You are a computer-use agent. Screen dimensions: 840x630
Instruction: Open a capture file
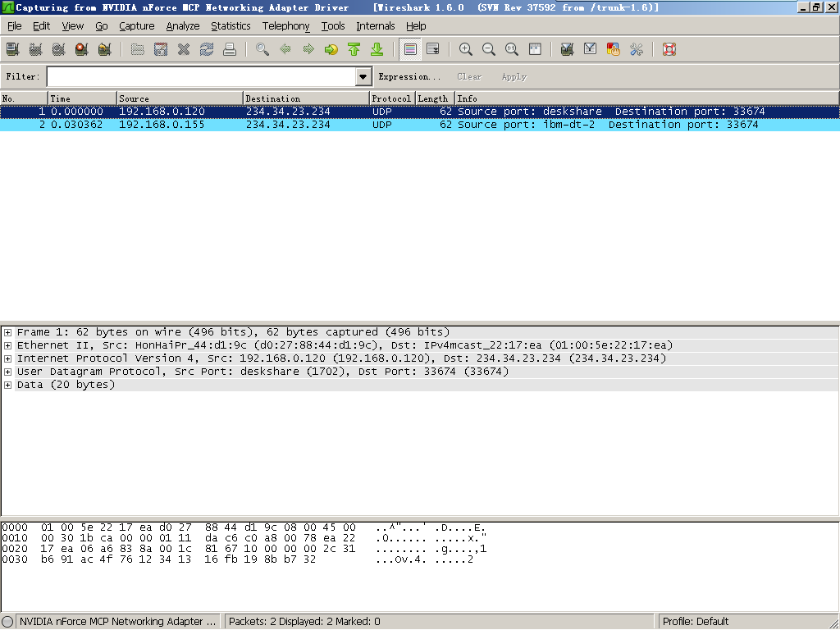click(138, 50)
